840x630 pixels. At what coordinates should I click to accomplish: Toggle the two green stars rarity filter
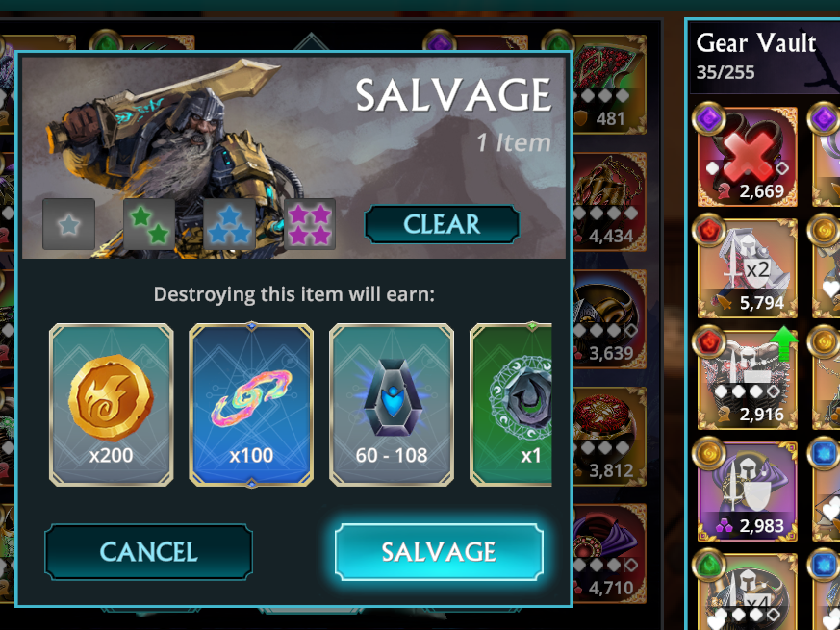149,224
